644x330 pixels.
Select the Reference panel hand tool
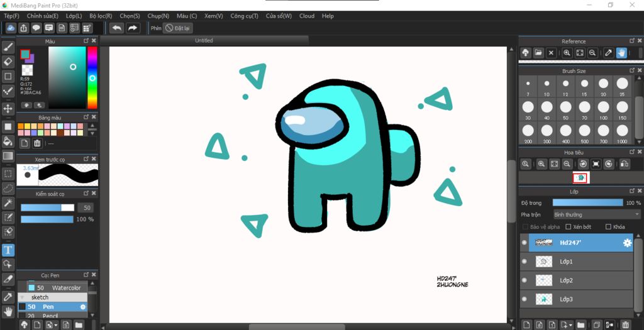[621, 53]
